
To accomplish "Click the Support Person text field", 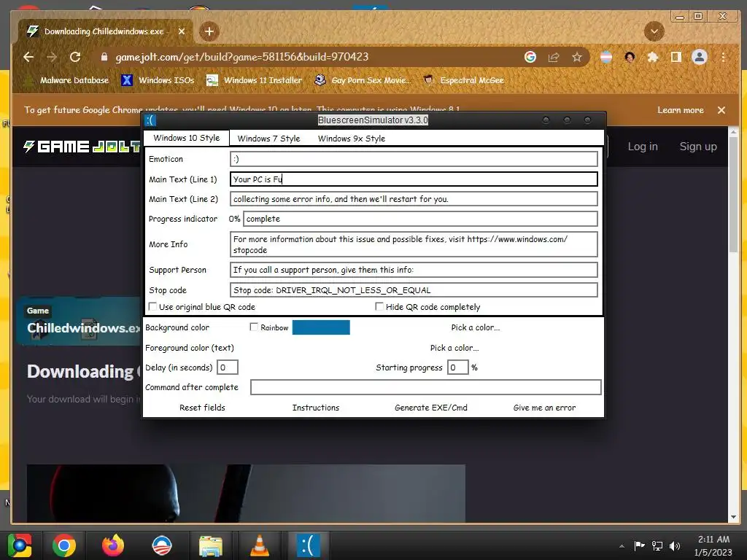I will tap(414, 270).
